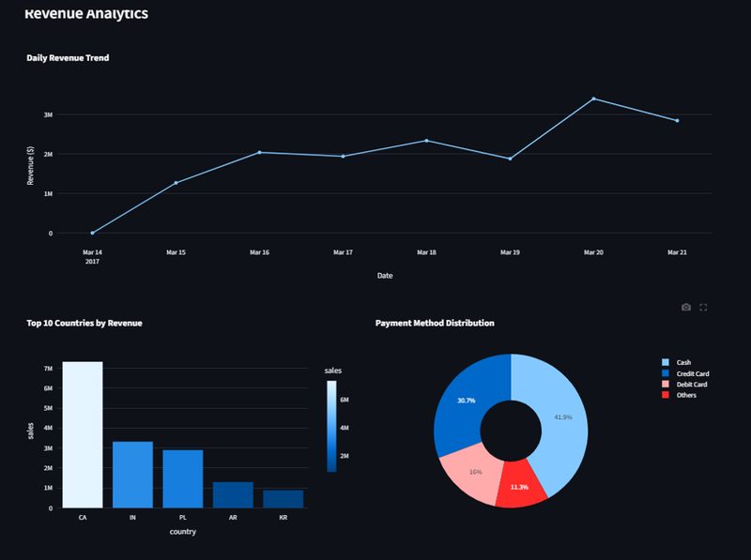The image size is (751, 560).
Task: Select the CA bar in countries chart
Action: click(x=83, y=434)
